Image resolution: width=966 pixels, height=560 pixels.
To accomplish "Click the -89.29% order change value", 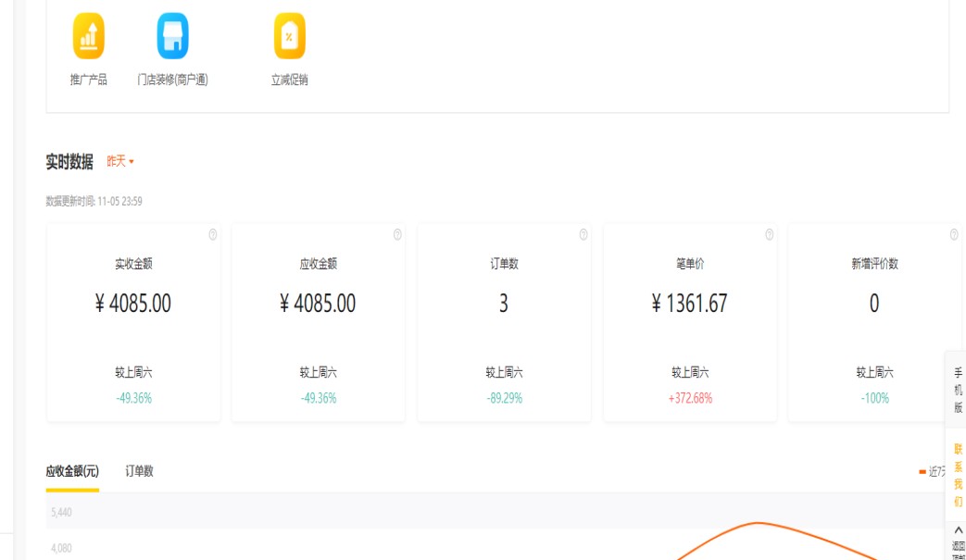I will coord(504,398).
